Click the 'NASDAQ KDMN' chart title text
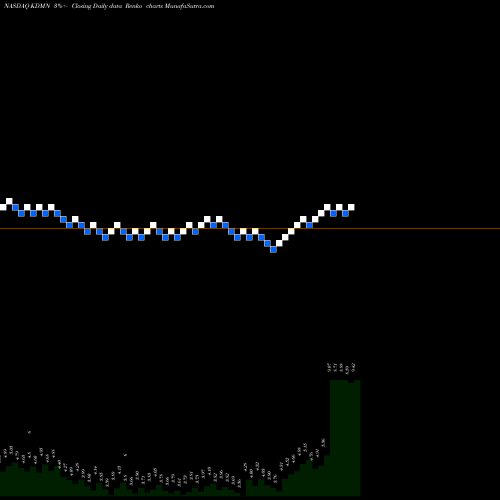Image resolution: width=500 pixels, height=500 pixels. [x=27, y=6]
